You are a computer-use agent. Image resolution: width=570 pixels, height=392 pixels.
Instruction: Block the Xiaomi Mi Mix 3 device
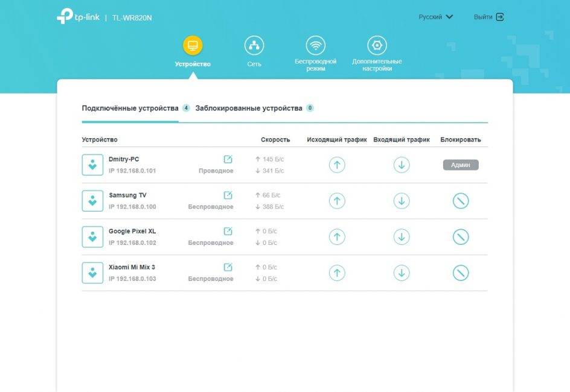point(461,273)
